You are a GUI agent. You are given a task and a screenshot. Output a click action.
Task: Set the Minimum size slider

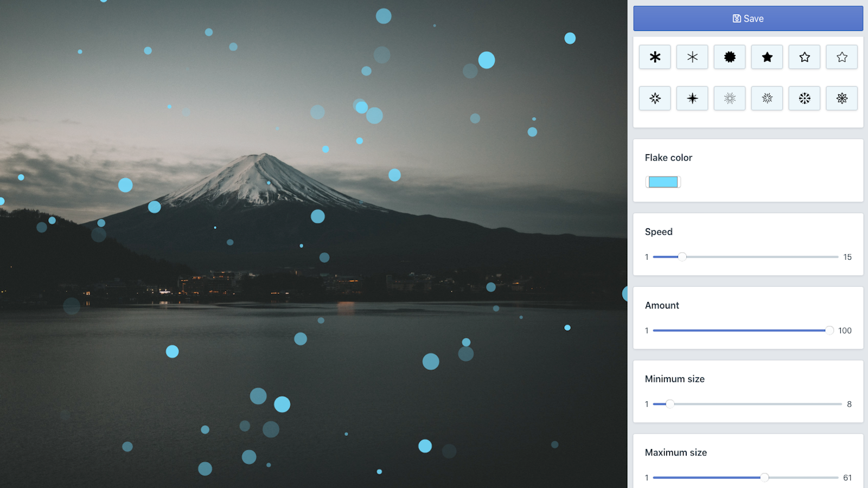point(748,404)
